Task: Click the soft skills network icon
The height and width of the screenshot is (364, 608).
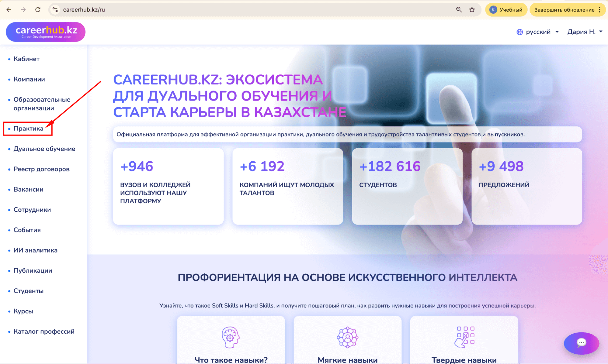Action: [x=347, y=337]
